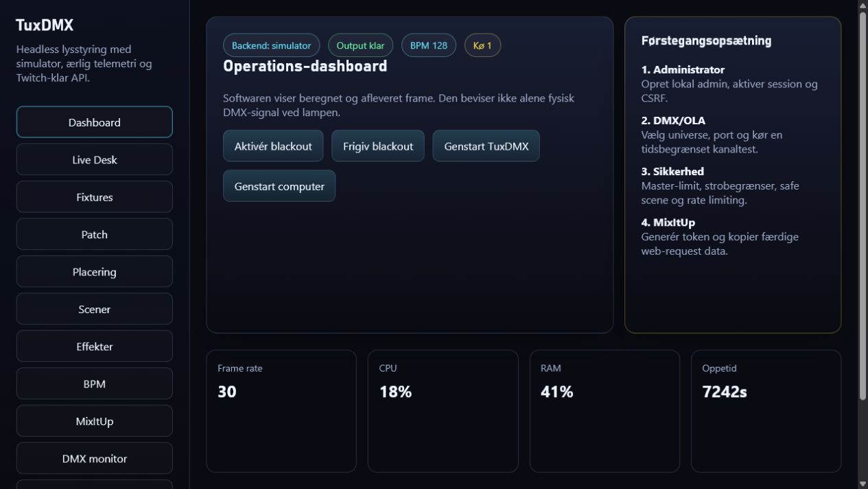Go to Live Desk page

[94, 159]
